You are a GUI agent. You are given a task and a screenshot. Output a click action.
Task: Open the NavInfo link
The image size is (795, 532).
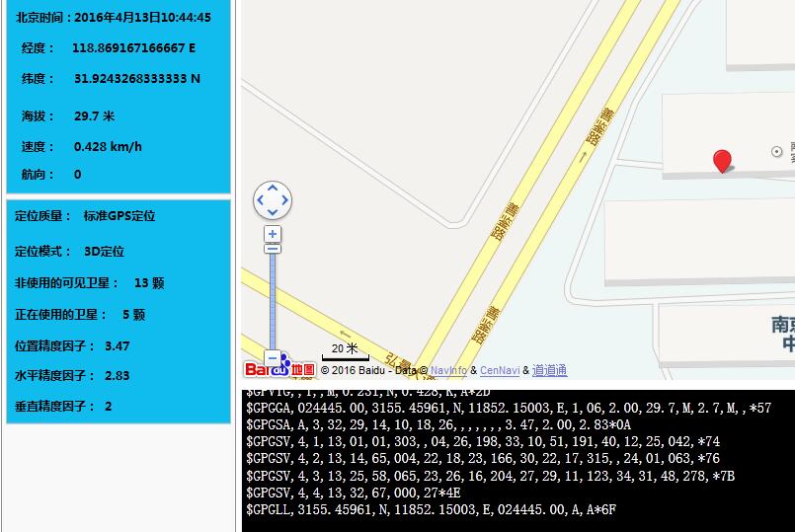pos(448,370)
